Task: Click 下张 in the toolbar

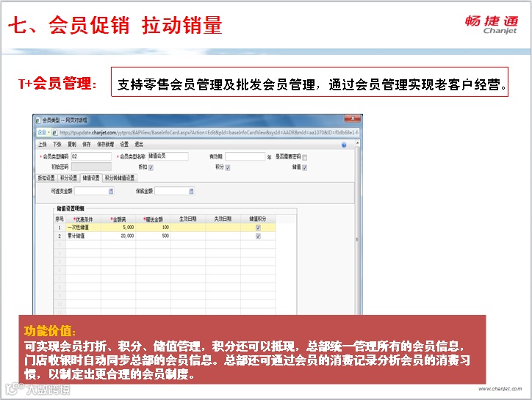Action: click(57, 145)
